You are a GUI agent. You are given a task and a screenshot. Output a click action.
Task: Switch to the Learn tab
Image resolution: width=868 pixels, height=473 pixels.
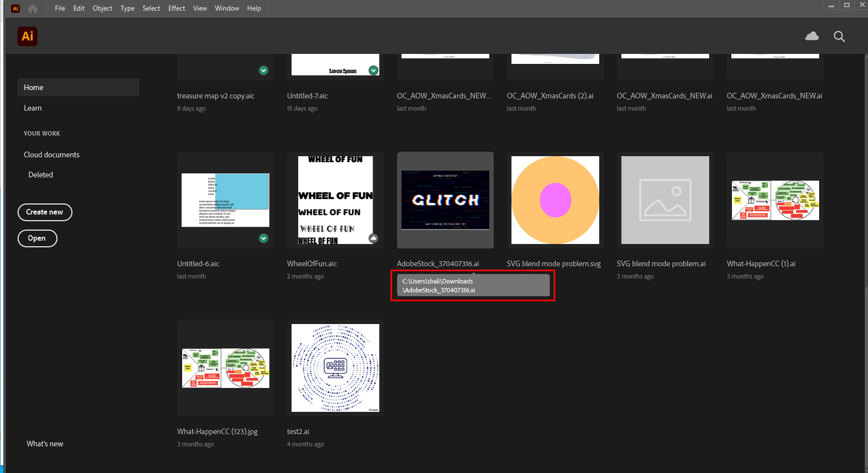(32, 108)
